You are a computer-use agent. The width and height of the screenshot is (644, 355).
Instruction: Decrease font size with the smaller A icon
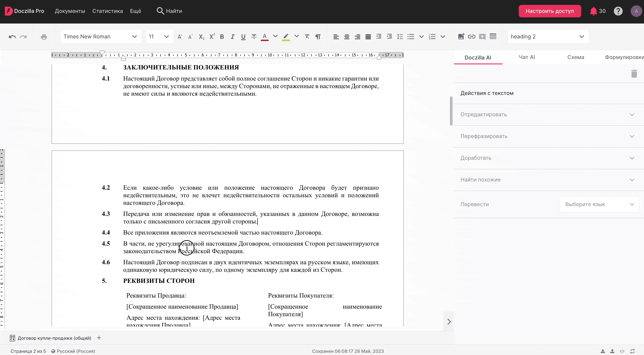pos(190,37)
